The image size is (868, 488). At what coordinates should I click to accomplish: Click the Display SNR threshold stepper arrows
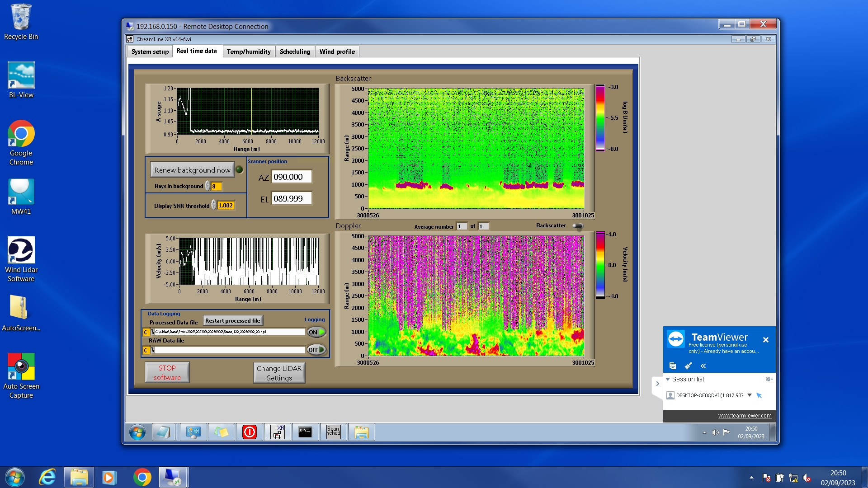[x=214, y=206]
